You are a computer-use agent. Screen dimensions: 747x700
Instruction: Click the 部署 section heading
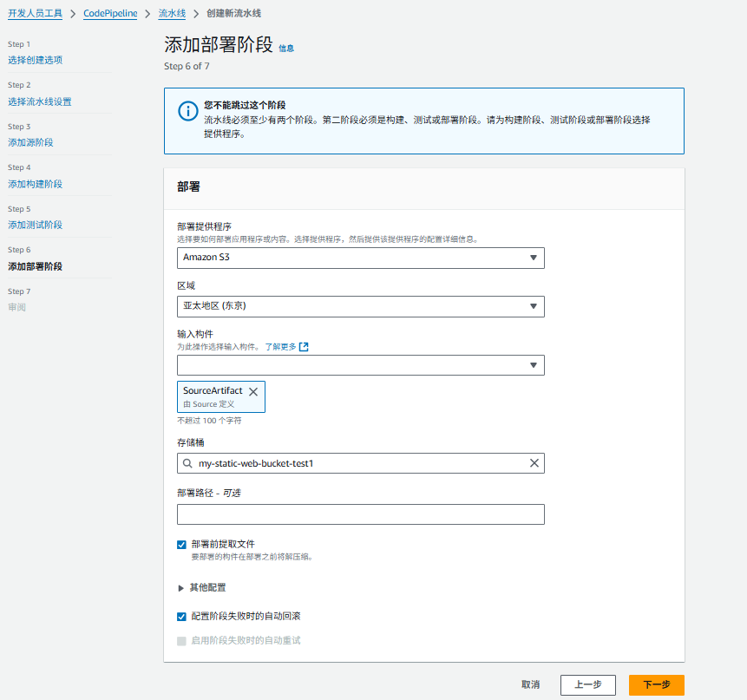(188, 186)
